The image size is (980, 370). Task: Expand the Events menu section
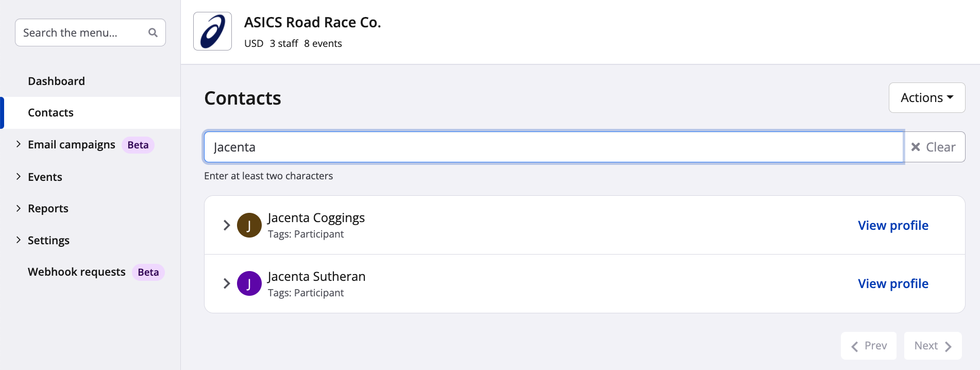[x=19, y=177]
